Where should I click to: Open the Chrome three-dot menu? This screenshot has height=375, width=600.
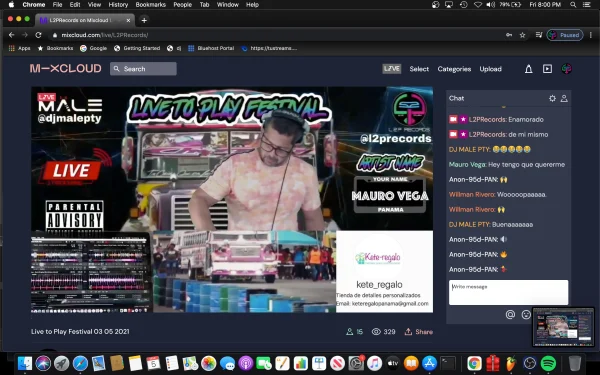coord(591,35)
